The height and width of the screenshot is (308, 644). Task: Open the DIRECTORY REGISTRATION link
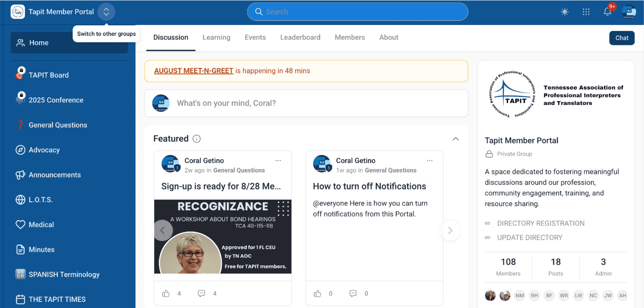tap(541, 223)
